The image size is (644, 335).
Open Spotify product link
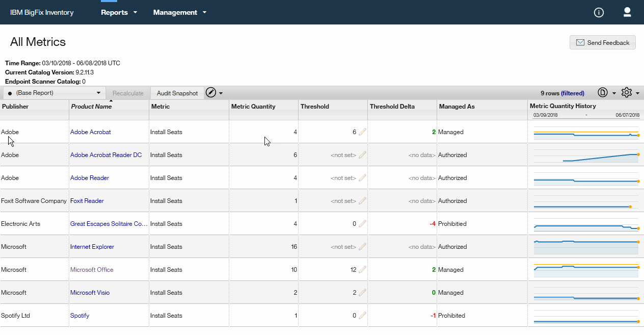point(80,316)
